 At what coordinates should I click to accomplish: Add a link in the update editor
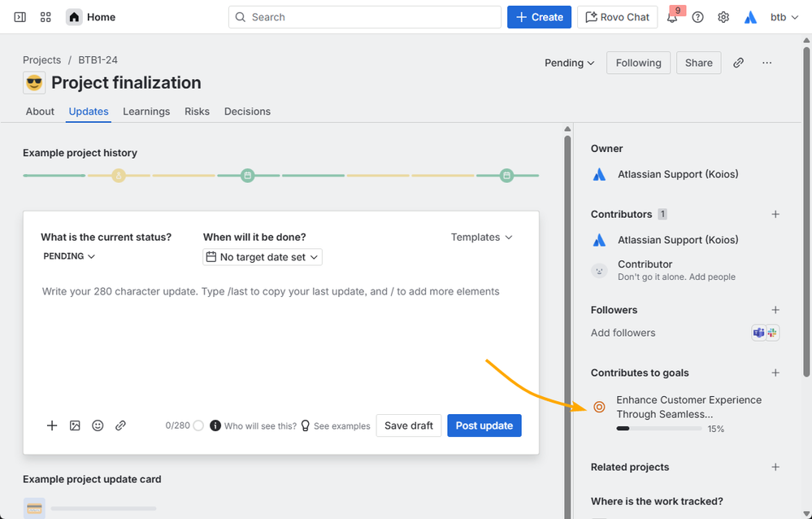pos(120,425)
